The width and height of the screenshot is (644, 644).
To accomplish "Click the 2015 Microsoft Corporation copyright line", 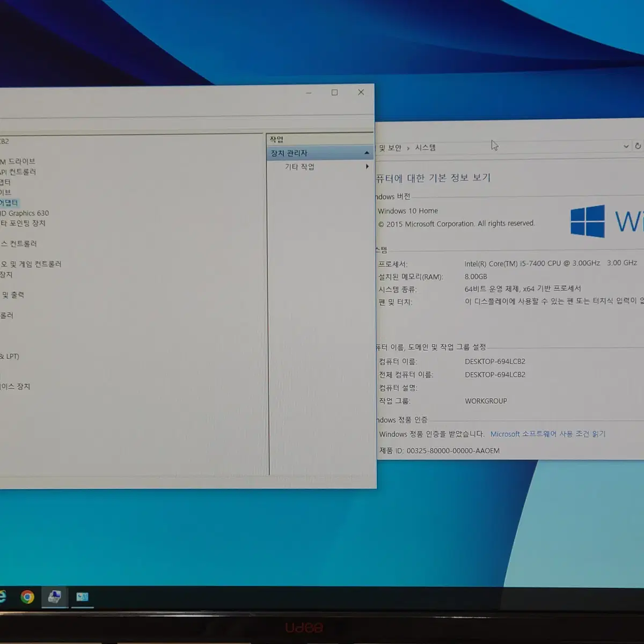I will click(457, 224).
